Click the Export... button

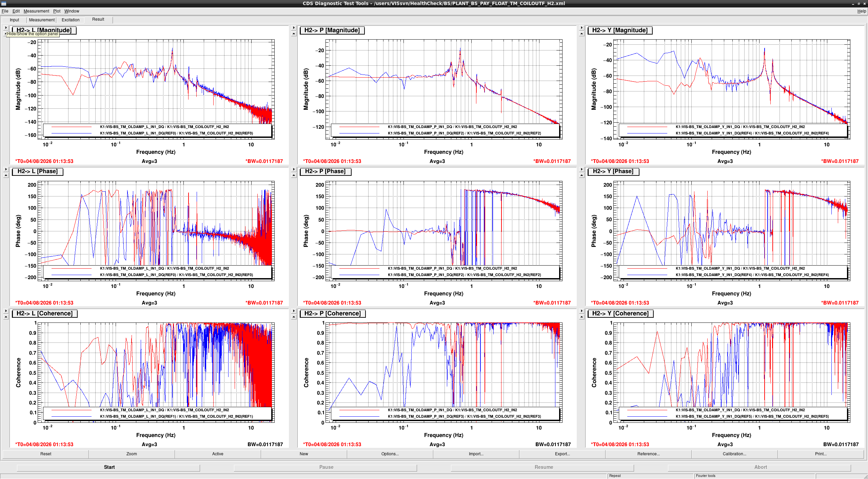pyautogui.click(x=562, y=454)
